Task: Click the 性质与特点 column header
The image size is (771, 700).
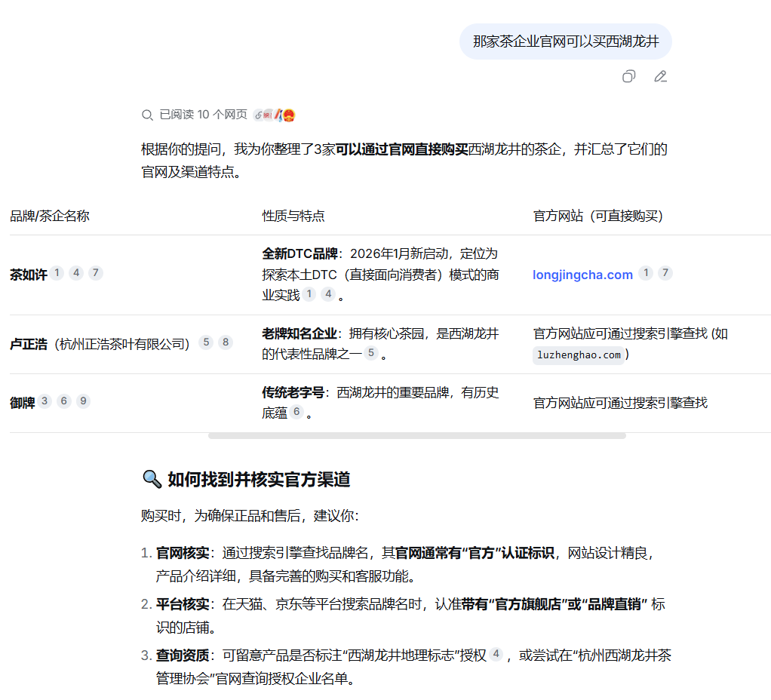Action: pyautogui.click(x=293, y=216)
